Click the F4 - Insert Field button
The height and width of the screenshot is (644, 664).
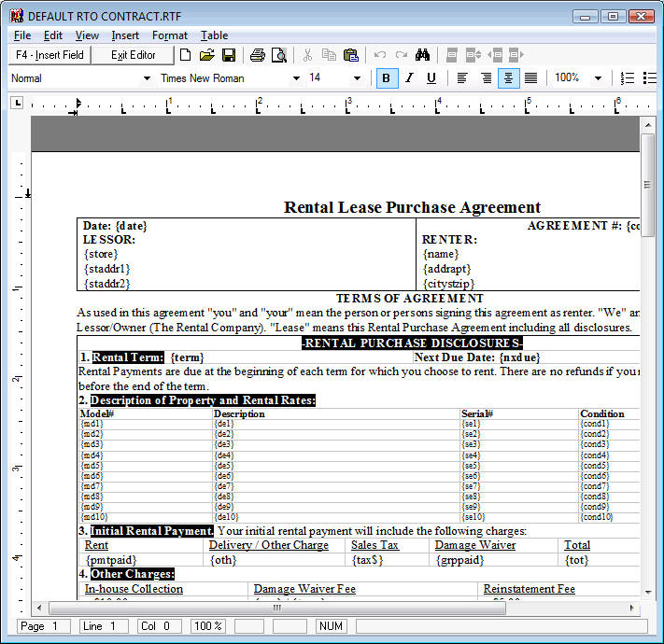coord(49,55)
